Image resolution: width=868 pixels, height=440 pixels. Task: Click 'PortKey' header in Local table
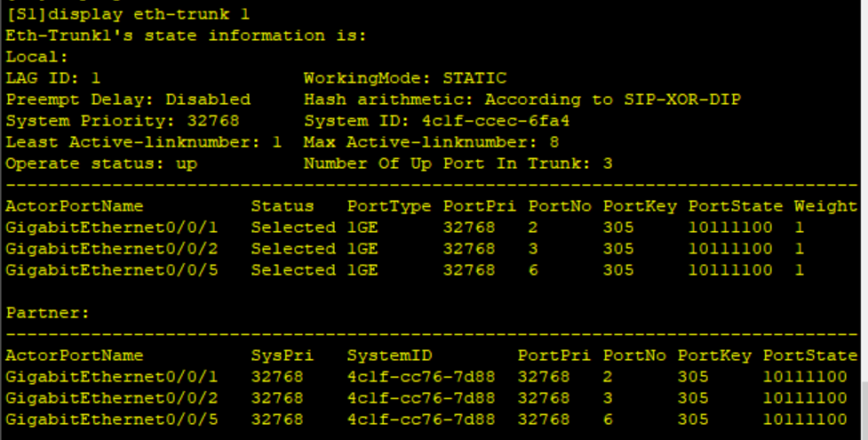click(x=640, y=207)
